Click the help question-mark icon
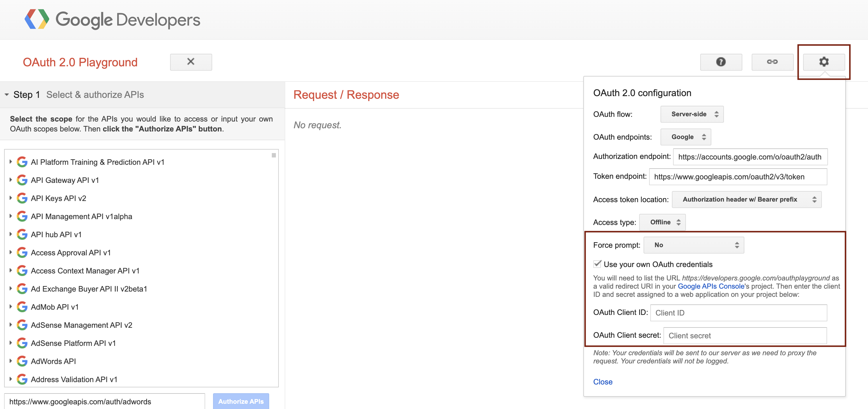This screenshot has width=868, height=409. click(721, 62)
